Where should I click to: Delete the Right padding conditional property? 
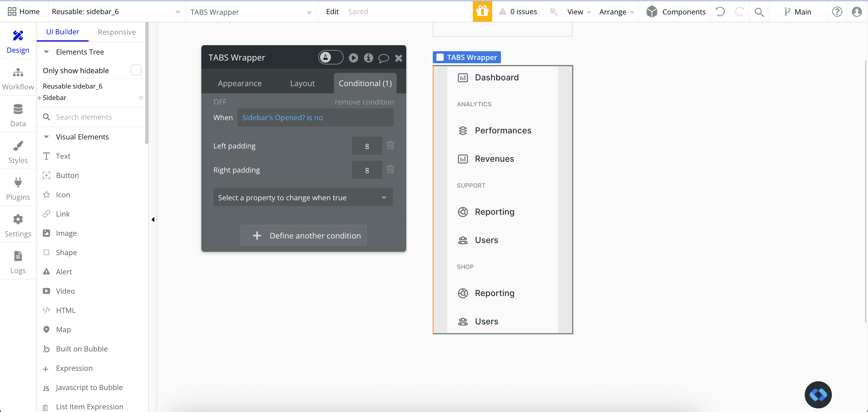[x=390, y=169]
